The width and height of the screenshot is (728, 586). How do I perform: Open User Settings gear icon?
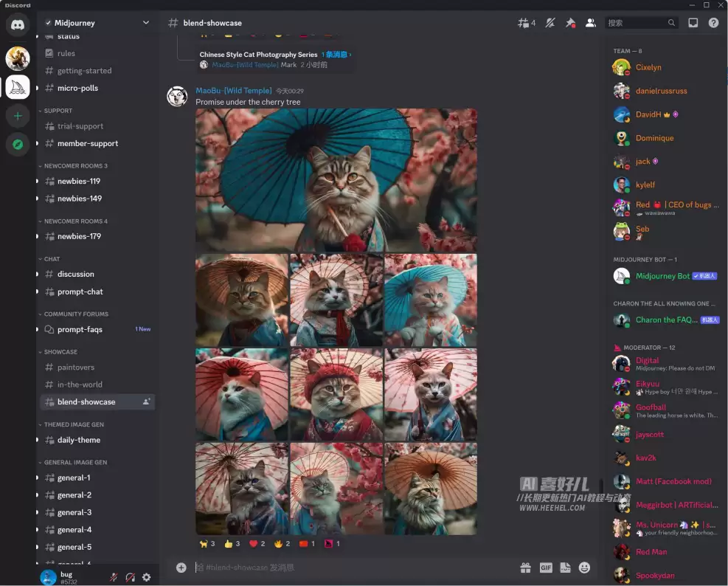click(x=146, y=577)
